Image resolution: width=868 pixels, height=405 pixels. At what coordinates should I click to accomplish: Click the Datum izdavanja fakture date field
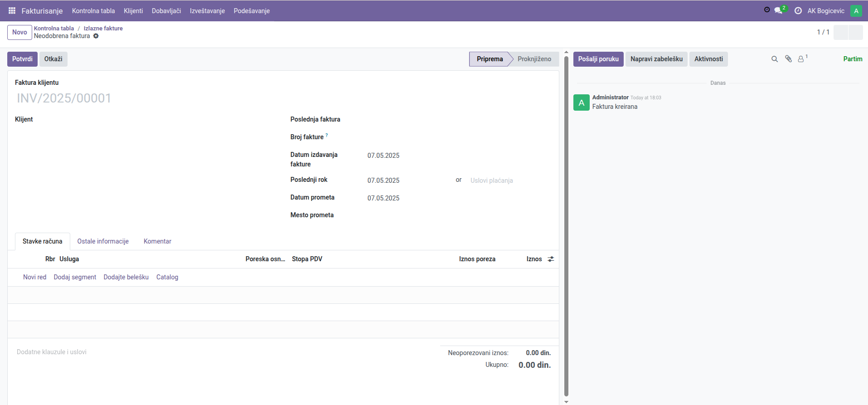(x=408, y=156)
